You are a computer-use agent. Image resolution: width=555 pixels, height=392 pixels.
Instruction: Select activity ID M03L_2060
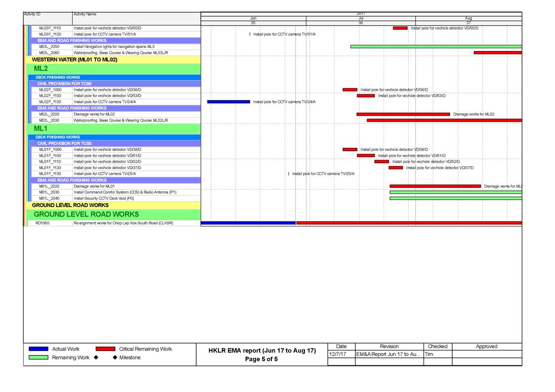[49, 53]
